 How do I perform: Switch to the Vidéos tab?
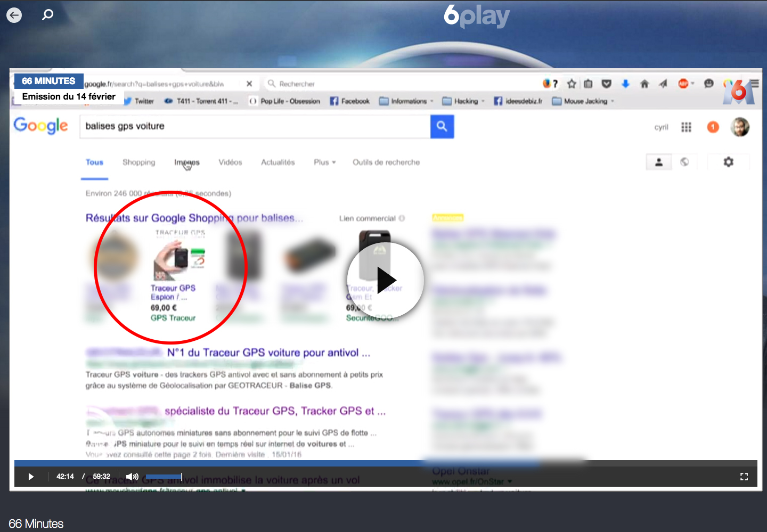(x=230, y=162)
